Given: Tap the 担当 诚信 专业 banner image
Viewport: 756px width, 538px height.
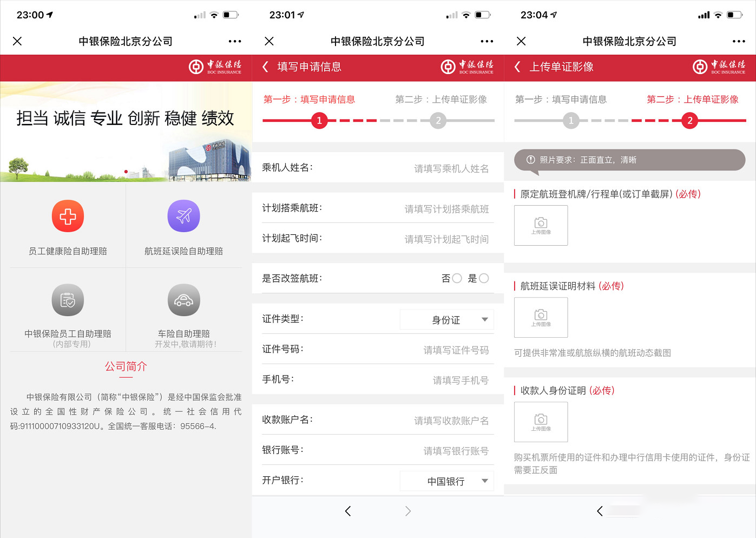Looking at the screenshot, I should click(x=126, y=132).
